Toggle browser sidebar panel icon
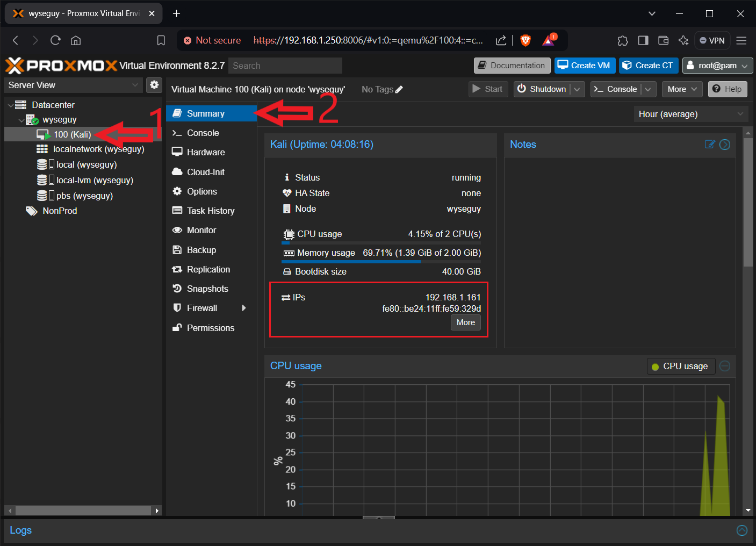756x546 pixels. [x=643, y=40]
